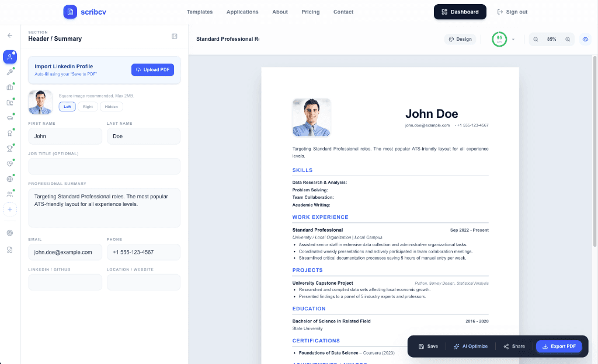598x364 pixels.
Task: Add a new resume section with plus icon
Action: click(x=9, y=209)
